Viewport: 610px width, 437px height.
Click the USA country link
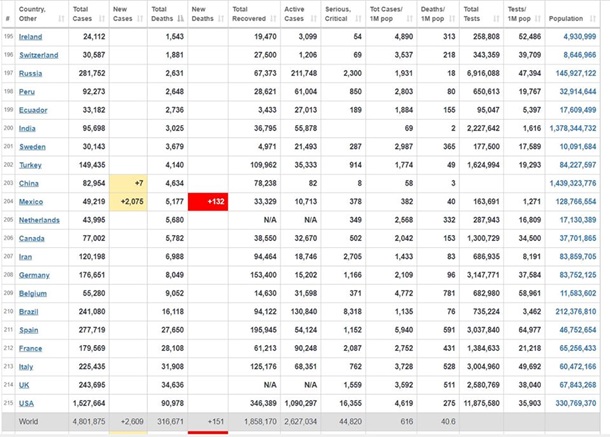coord(29,403)
